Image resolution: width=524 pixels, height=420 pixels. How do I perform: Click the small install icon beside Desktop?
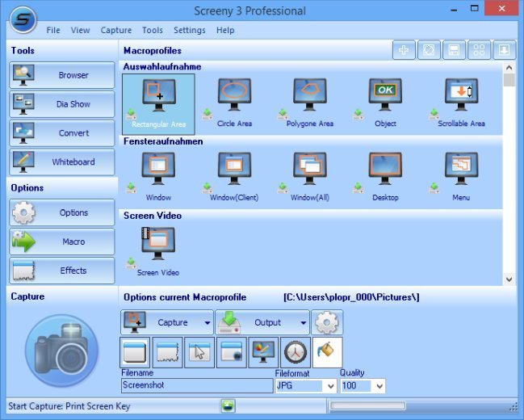coord(358,188)
